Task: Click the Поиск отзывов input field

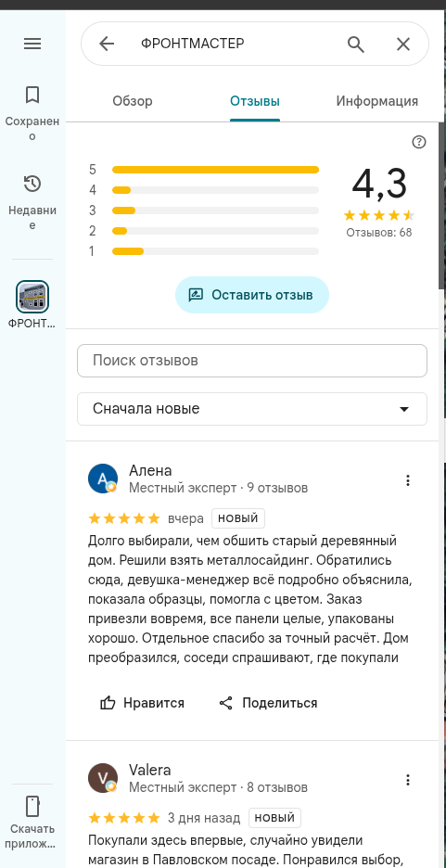Action: point(252,361)
